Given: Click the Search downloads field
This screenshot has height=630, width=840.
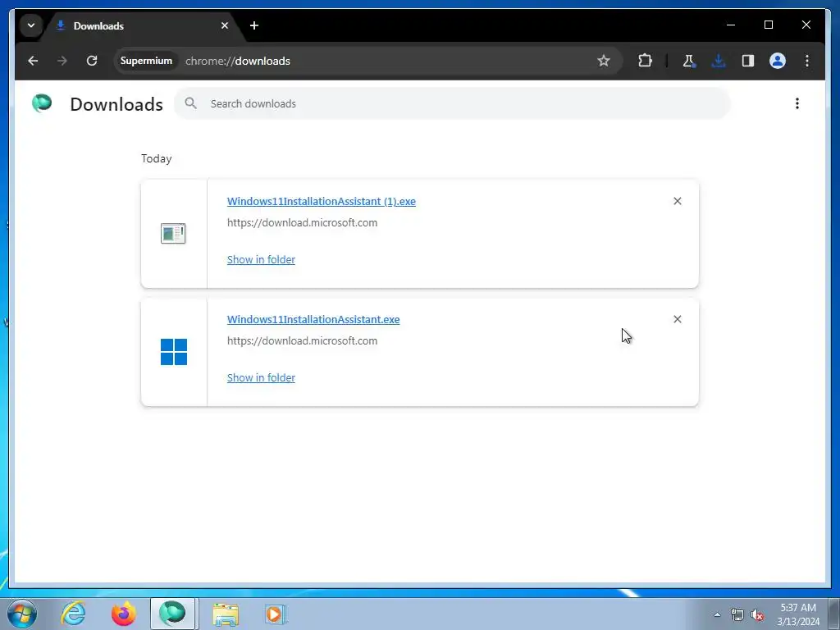Looking at the screenshot, I should (x=452, y=103).
